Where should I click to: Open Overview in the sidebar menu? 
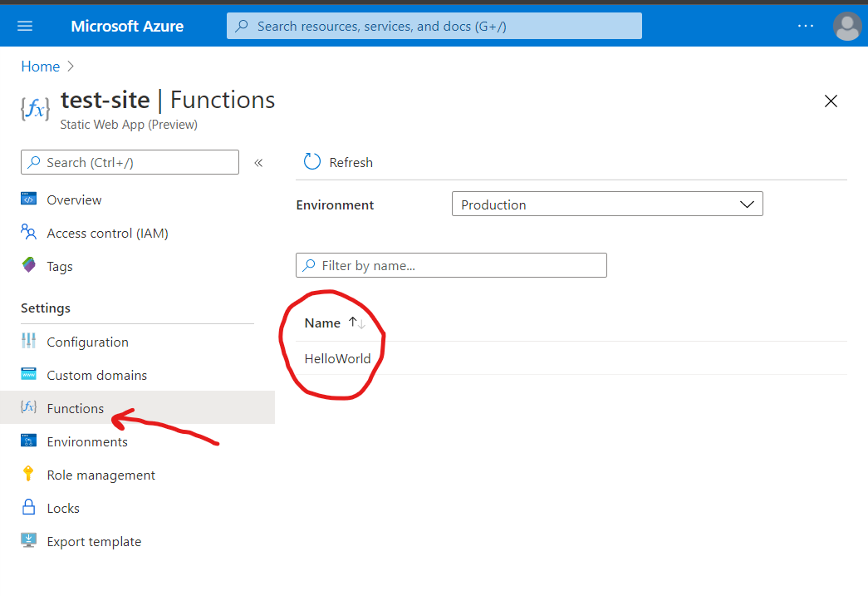pos(74,200)
